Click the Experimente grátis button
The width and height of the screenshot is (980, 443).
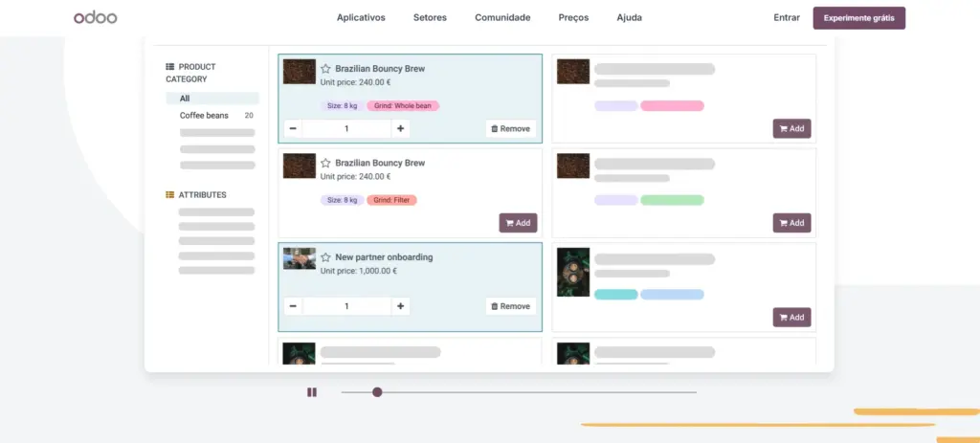coord(858,18)
